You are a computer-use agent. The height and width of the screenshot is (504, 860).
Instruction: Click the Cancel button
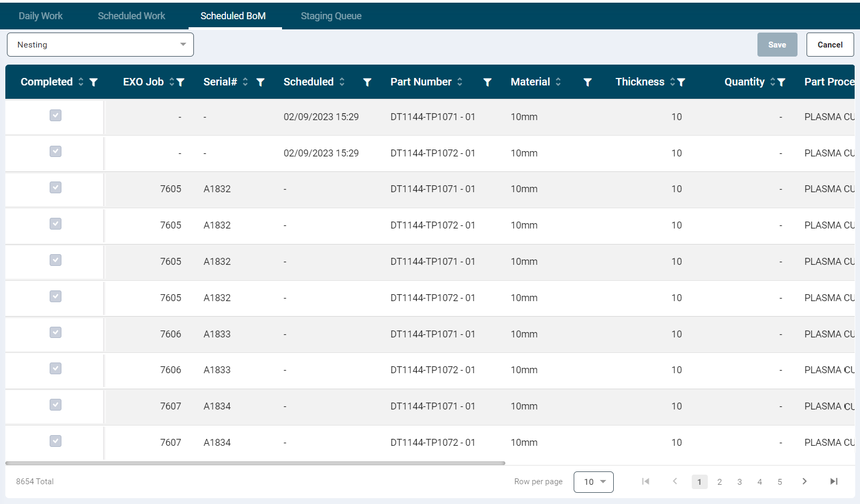click(830, 45)
